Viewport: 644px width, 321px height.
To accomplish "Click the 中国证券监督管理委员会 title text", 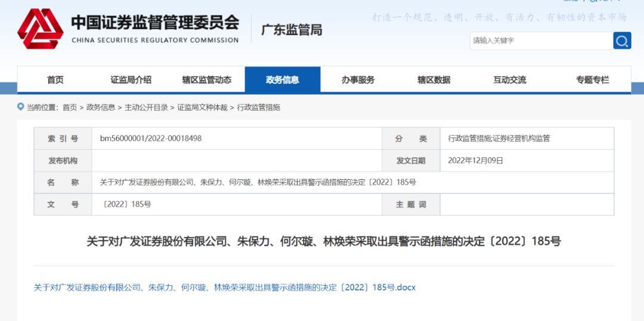I will [x=155, y=23].
